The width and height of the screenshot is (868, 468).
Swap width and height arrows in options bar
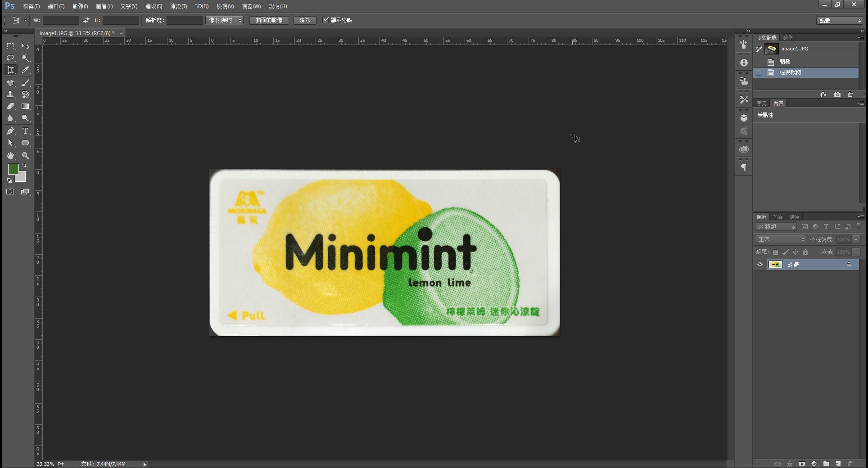pyautogui.click(x=86, y=20)
